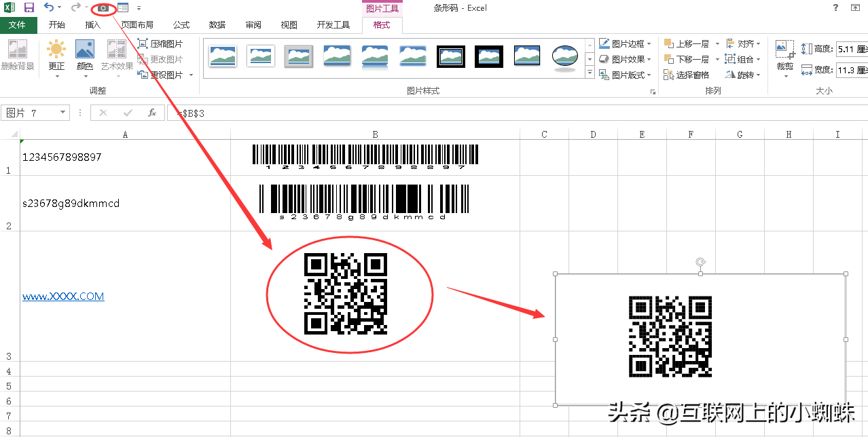The height and width of the screenshot is (437, 868).
Task: Click the picture height (高度) field
Action: pos(852,49)
